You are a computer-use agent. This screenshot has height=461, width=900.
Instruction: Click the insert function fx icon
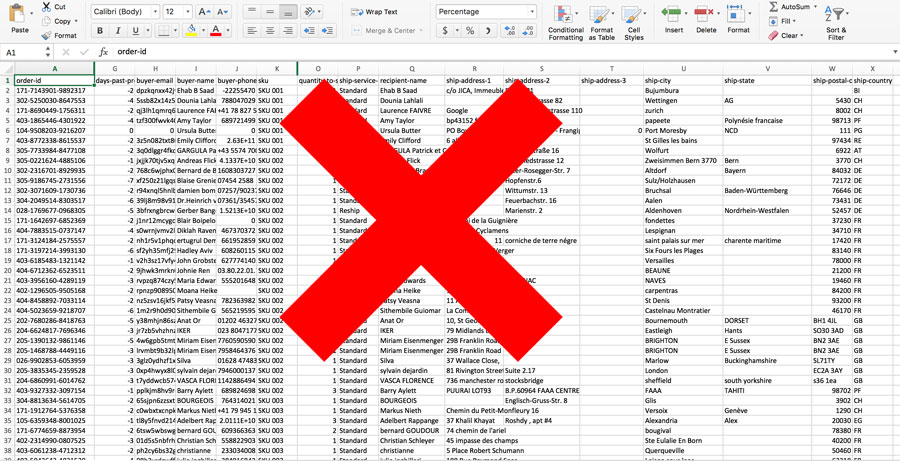click(103, 52)
